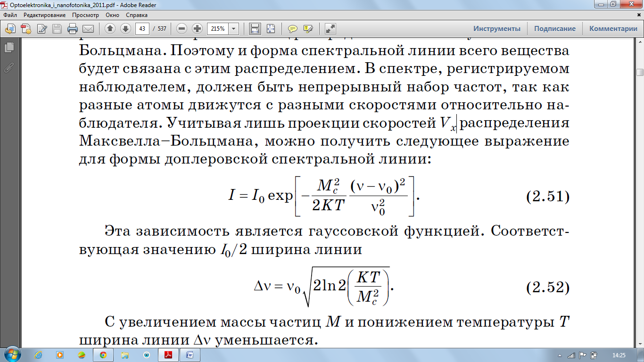This screenshot has width=644, height=362.
Task: Close the inner document X button
Action: point(638,15)
